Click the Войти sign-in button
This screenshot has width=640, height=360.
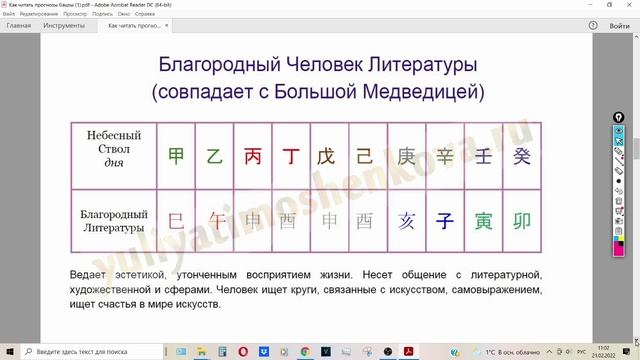(619, 26)
